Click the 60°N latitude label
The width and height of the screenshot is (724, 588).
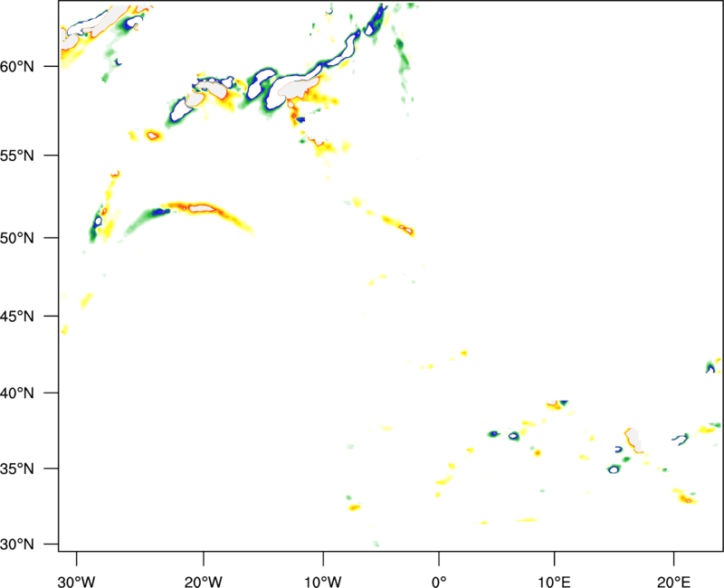tap(17, 67)
